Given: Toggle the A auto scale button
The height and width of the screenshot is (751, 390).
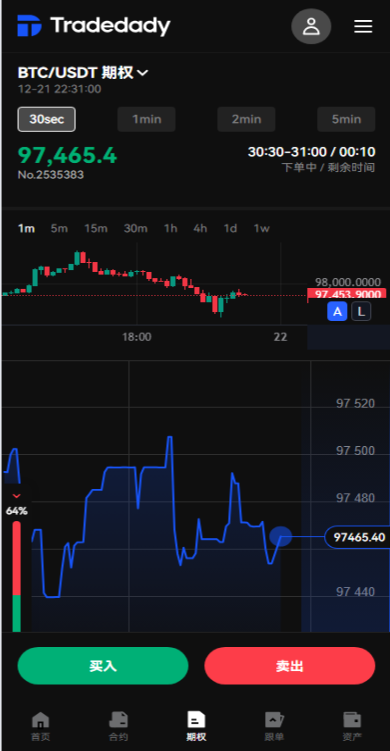Looking at the screenshot, I should pos(337,312).
